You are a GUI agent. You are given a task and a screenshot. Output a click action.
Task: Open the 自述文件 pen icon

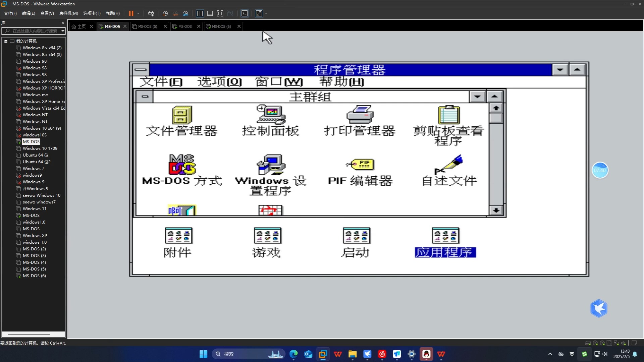pyautogui.click(x=449, y=165)
